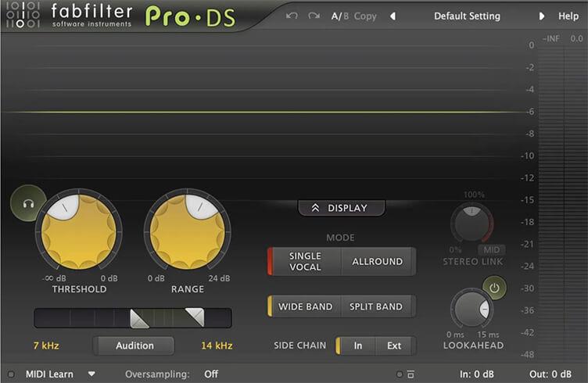Open the MIDI Learn dropdown arrow
Screen dimensions: 588x383
coord(91,374)
